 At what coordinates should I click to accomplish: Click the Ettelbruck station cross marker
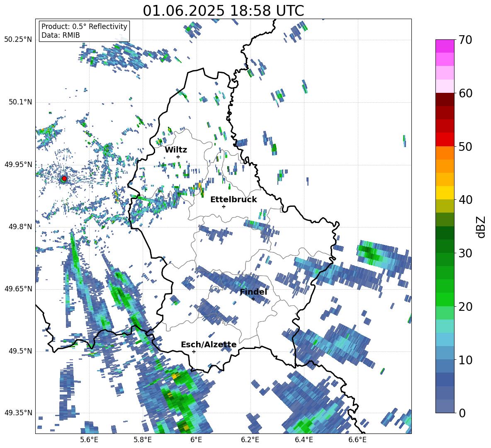coord(224,206)
